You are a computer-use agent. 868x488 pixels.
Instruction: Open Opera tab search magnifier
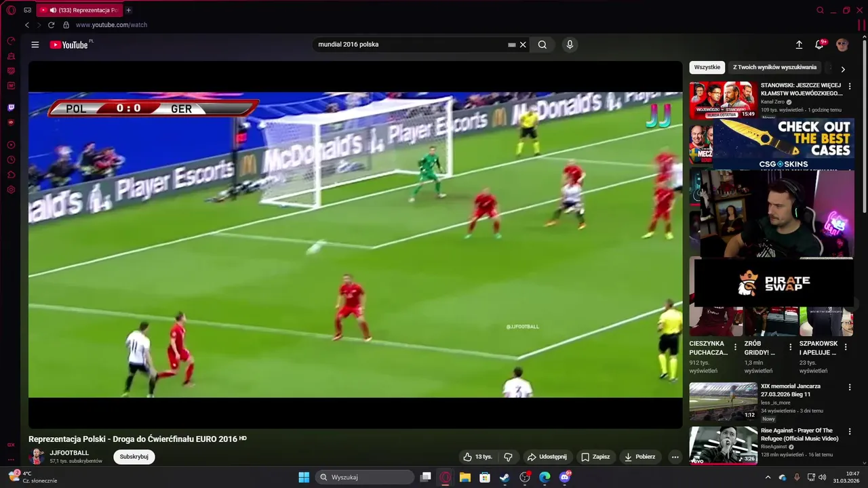point(821,10)
